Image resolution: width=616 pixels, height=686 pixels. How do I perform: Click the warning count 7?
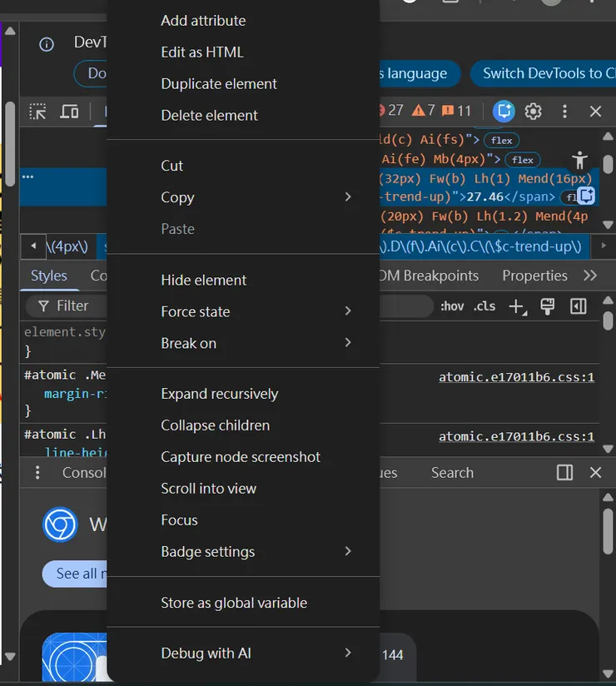[423, 110]
